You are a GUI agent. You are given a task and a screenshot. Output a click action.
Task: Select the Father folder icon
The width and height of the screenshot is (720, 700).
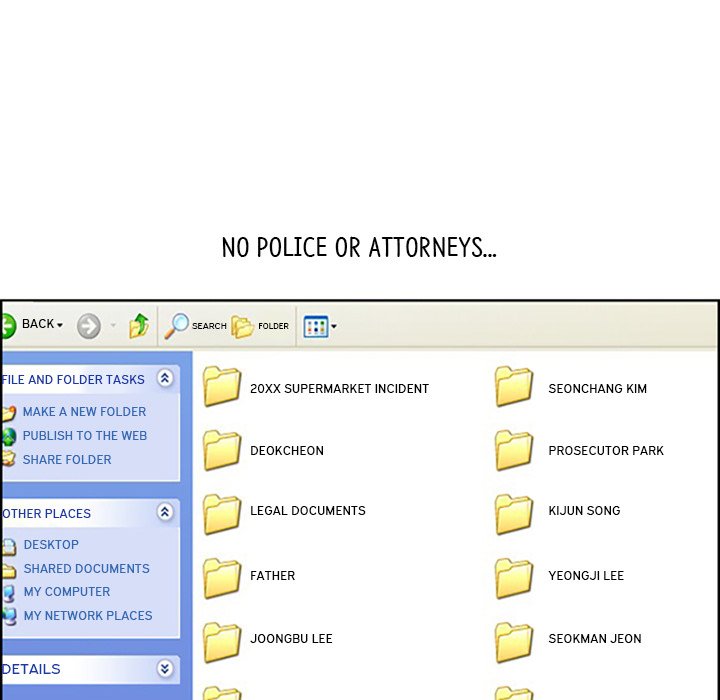click(222, 578)
